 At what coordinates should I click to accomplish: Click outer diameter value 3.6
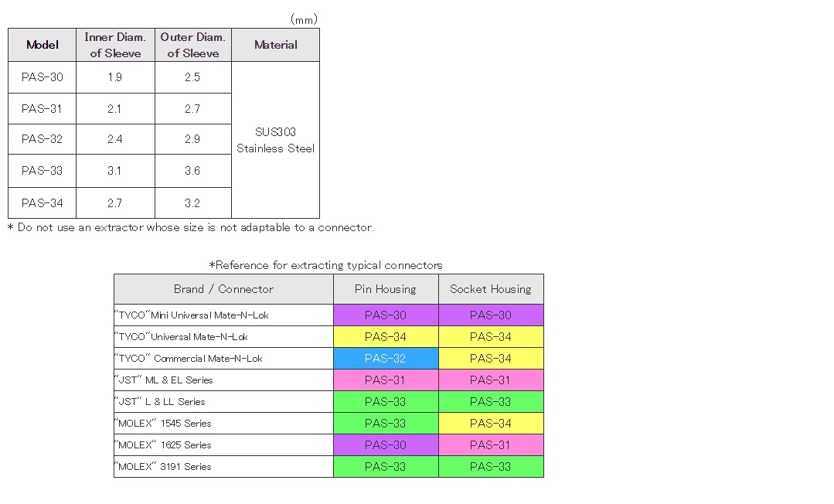coord(193,171)
